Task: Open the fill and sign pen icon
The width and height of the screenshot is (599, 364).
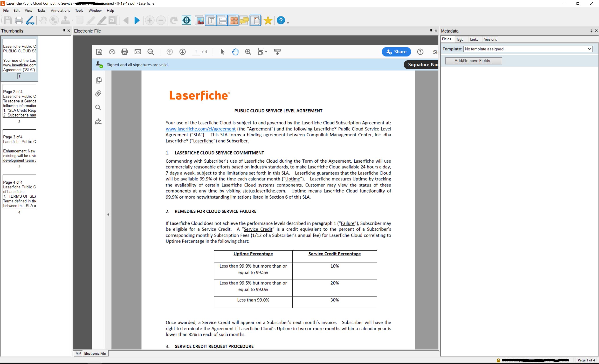Action: click(x=98, y=121)
